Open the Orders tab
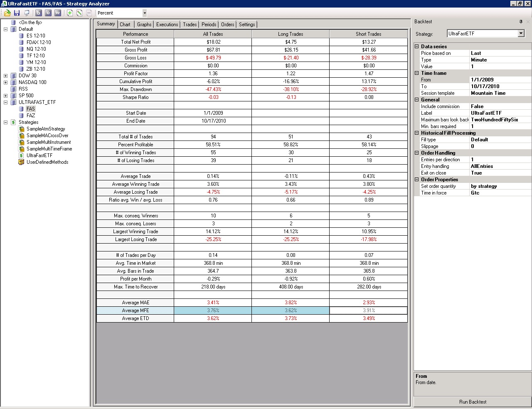This screenshot has width=532, height=409. pyautogui.click(x=228, y=25)
